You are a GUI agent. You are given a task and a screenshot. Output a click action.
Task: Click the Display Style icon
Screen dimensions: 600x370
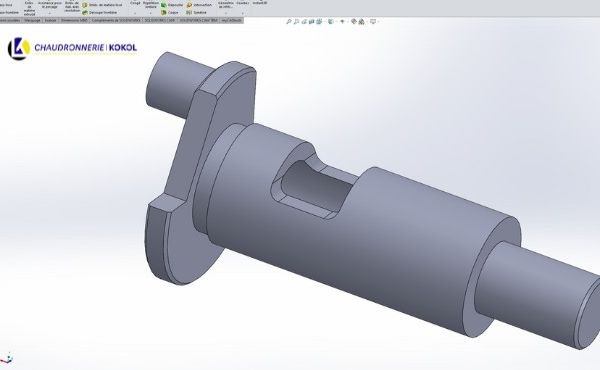pos(331,22)
